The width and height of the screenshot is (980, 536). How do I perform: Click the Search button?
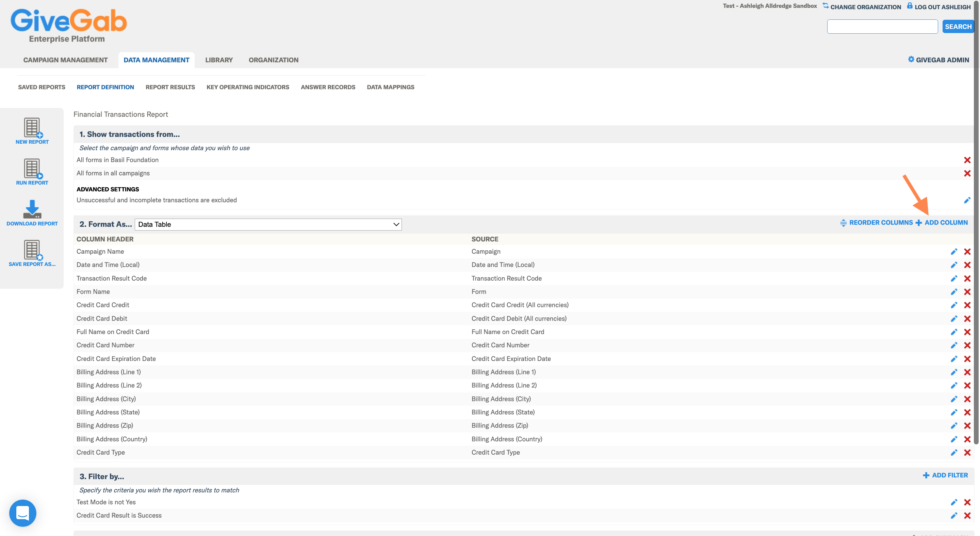958,27
